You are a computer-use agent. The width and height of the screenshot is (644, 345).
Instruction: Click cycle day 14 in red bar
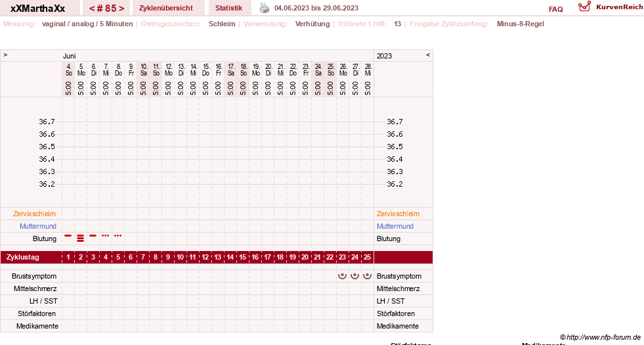(230, 257)
